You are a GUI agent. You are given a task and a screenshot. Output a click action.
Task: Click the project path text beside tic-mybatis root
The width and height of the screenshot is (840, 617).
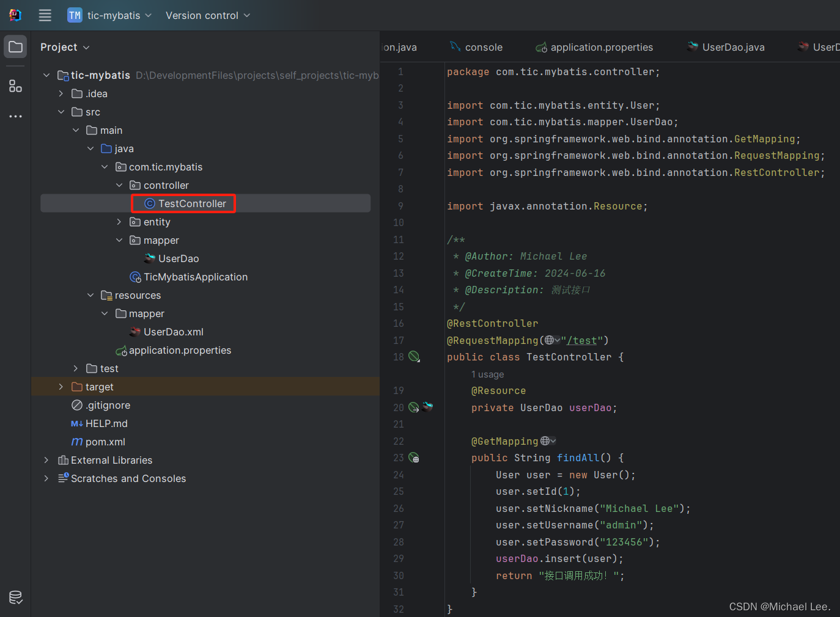pos(257,75)
